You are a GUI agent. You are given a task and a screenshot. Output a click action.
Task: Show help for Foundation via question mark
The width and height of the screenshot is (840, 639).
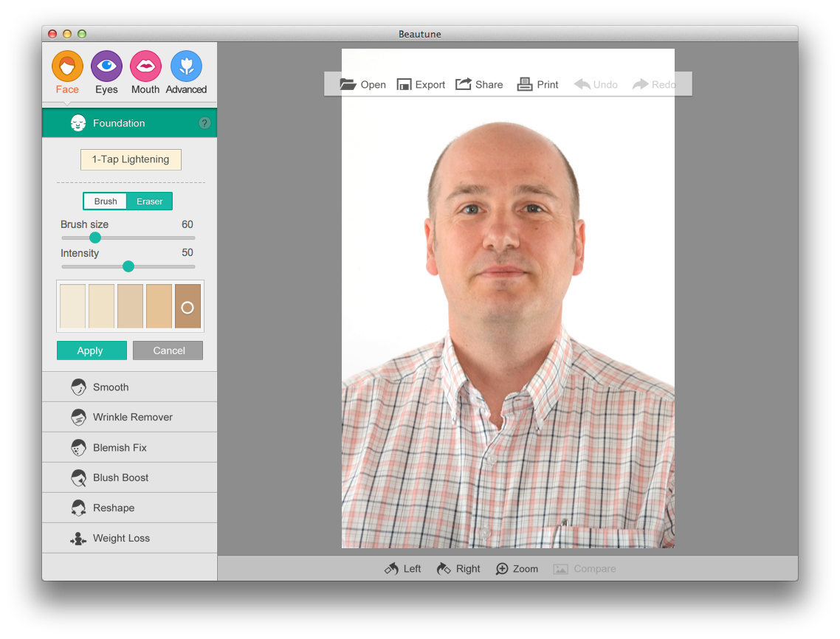click(204, 123)
